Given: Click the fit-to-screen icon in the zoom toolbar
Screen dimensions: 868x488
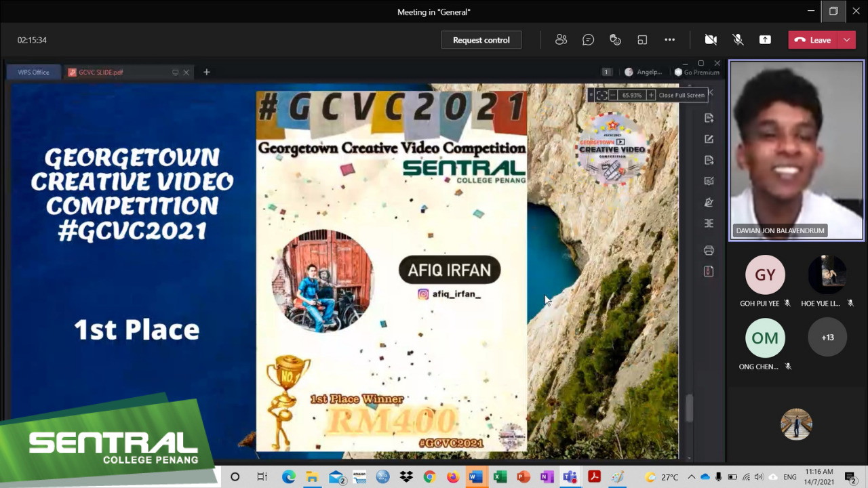Looking at the screenshot, I should [x=601, y=95].
